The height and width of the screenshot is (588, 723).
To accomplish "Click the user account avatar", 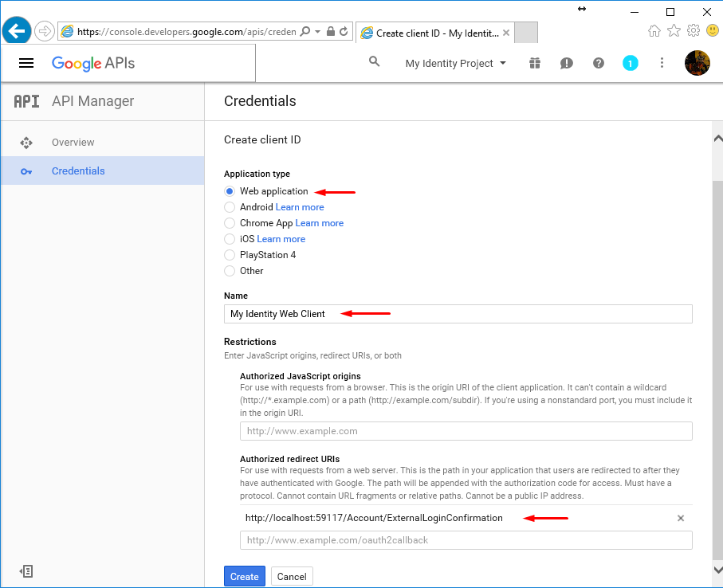I will tap(697, 63).
